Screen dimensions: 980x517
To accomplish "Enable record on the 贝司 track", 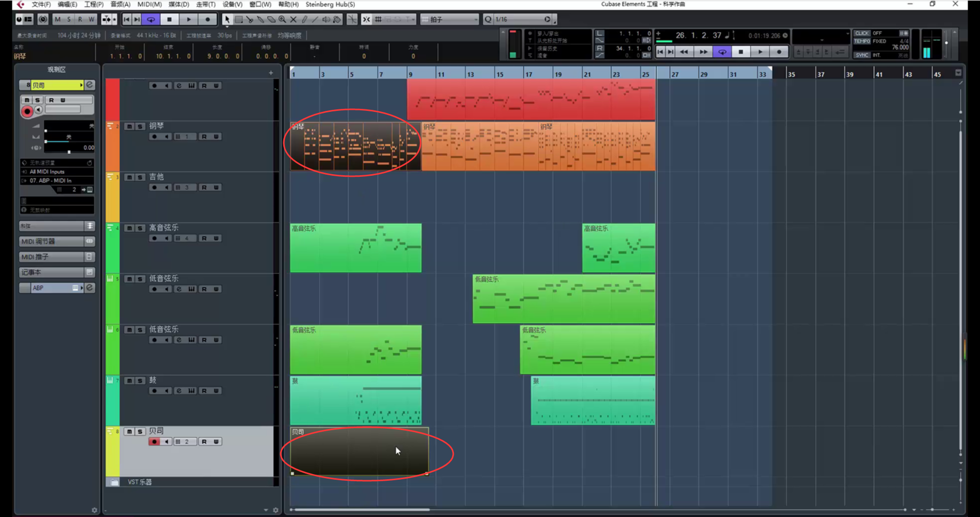I will (154, 441).
